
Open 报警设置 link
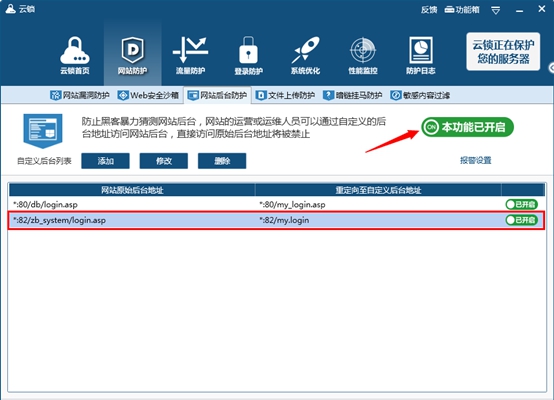click(476, 160)
